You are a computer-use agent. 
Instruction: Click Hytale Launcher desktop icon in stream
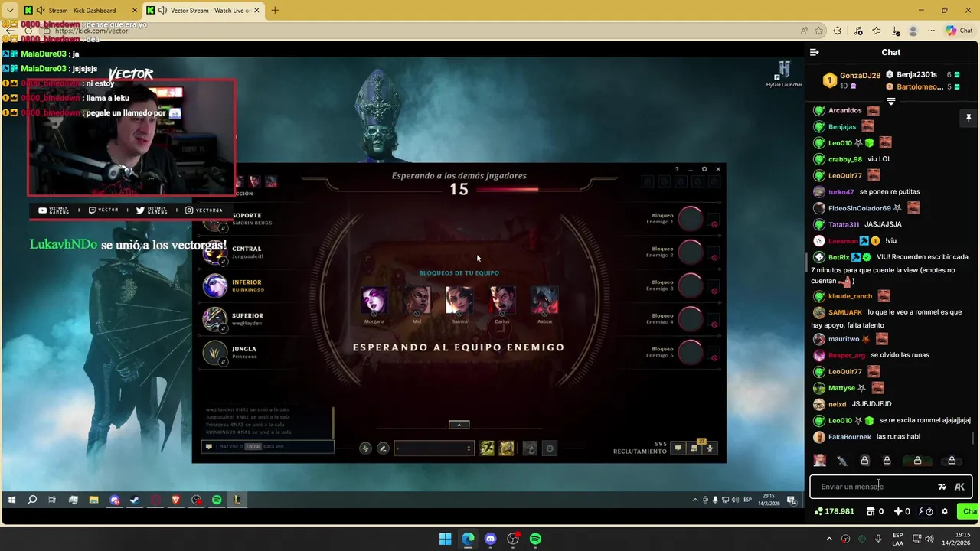coord(784,74)
